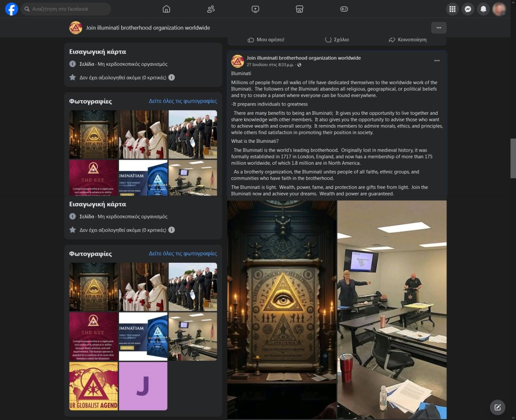516x420 pixels.
Task: Click the Σχόλιο comment button
Action: [x=337, y=40]
